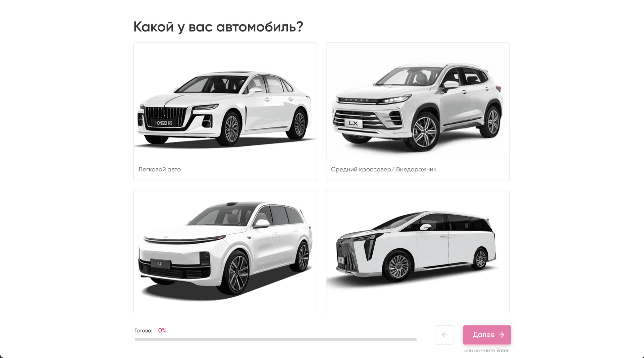Image resolution: width=644 pixels, height=358 pixels.
Task: Click the right arrow icon inside Далее
Action: (501, 335)
